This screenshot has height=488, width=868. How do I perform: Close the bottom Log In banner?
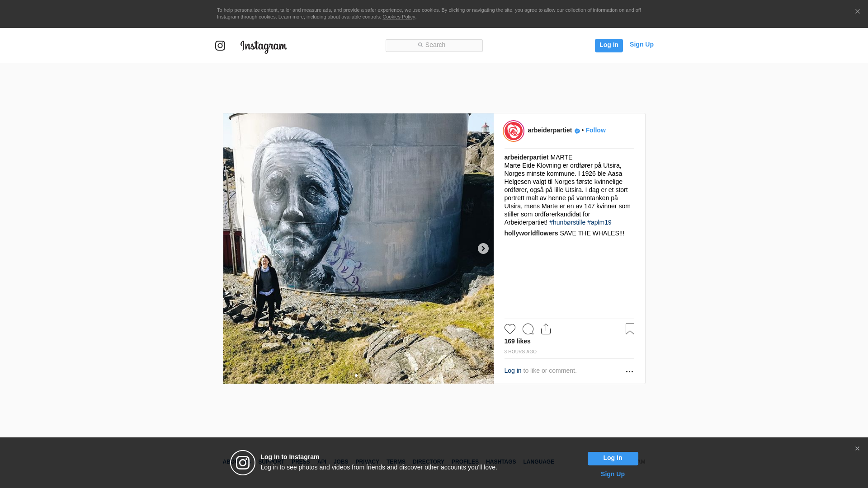coord(857,449)
